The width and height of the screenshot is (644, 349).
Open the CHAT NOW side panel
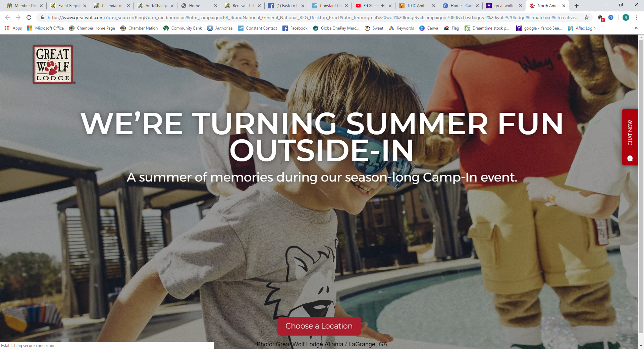coord(630,137)
